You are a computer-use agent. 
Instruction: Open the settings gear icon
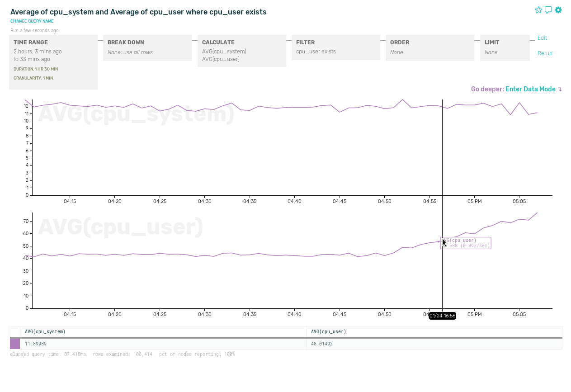558,10
